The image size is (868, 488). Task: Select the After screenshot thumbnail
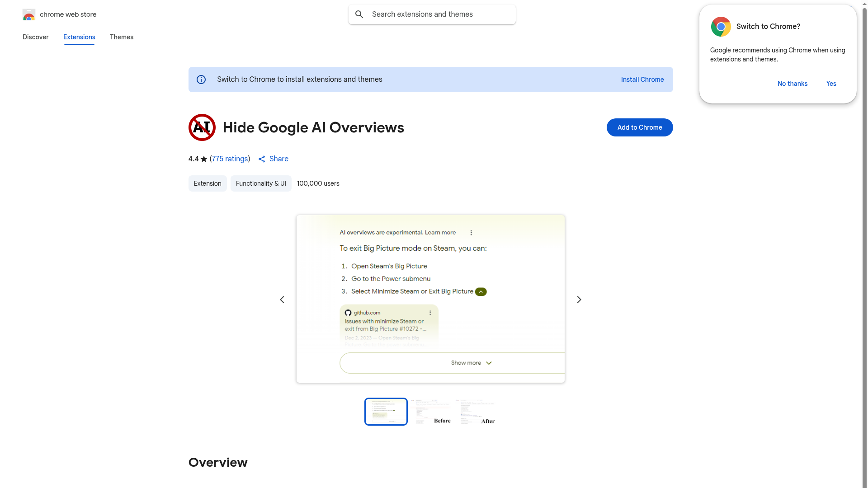pos(476,412)
